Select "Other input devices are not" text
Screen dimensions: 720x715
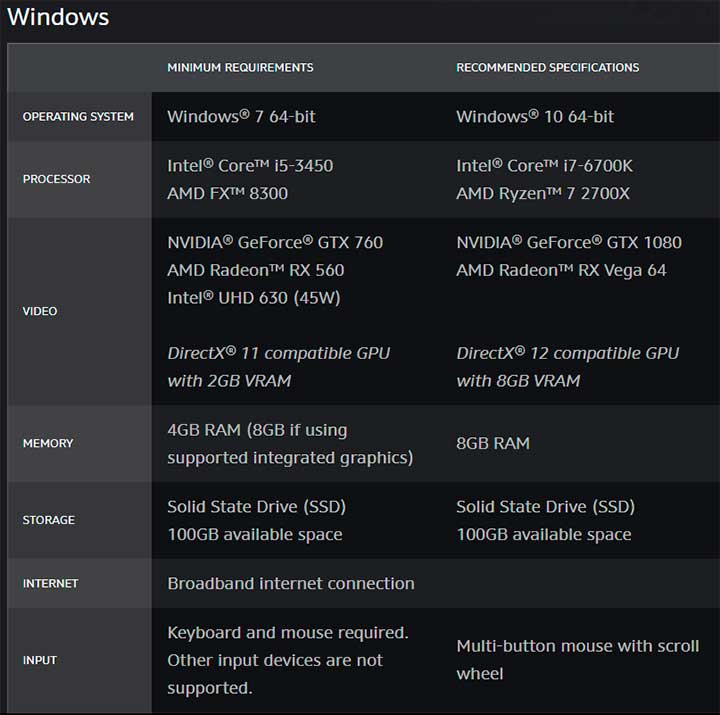(x=275, y=660)
